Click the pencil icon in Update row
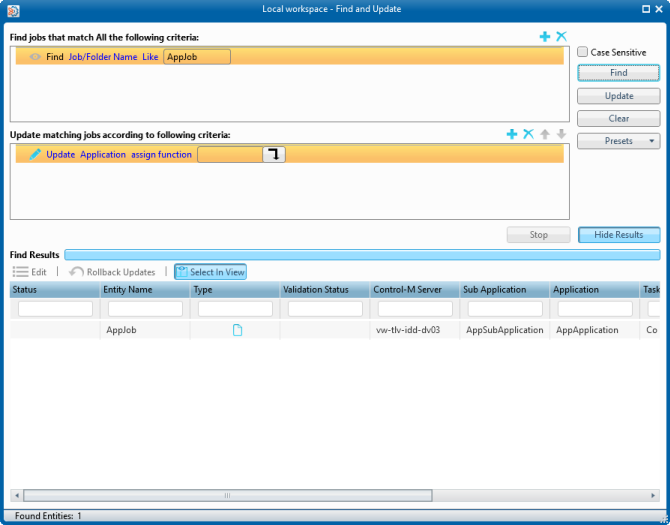Image resolution: width=670 pixels, height=525 pixels. [35, 155]
